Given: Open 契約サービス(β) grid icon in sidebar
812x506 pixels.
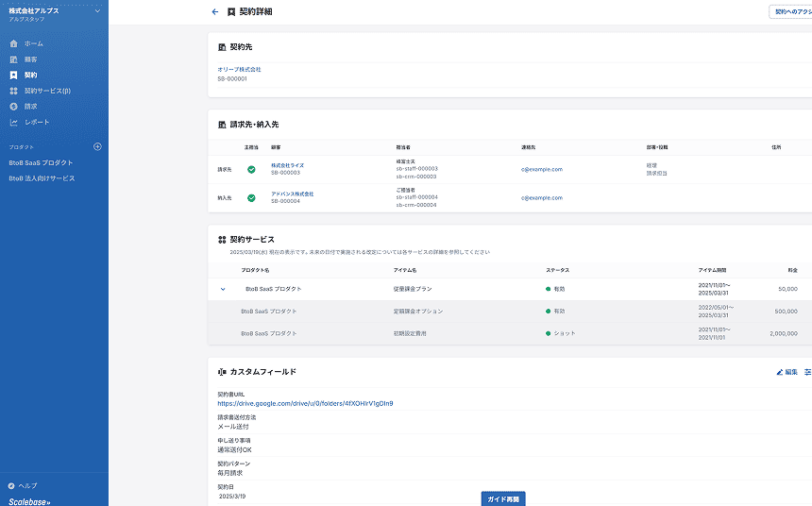Looking at the screenshot, I should point(14,91).
